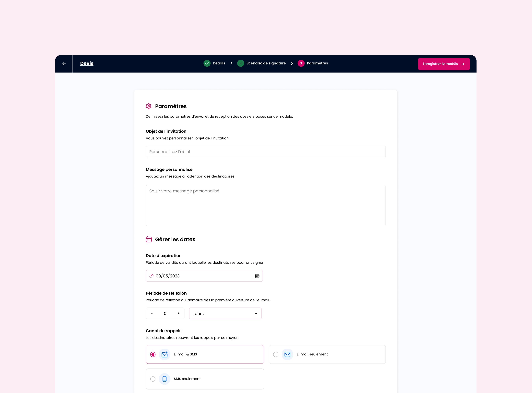Open the Devis title link
532x393 pixels.
click(x=87, y=63)
